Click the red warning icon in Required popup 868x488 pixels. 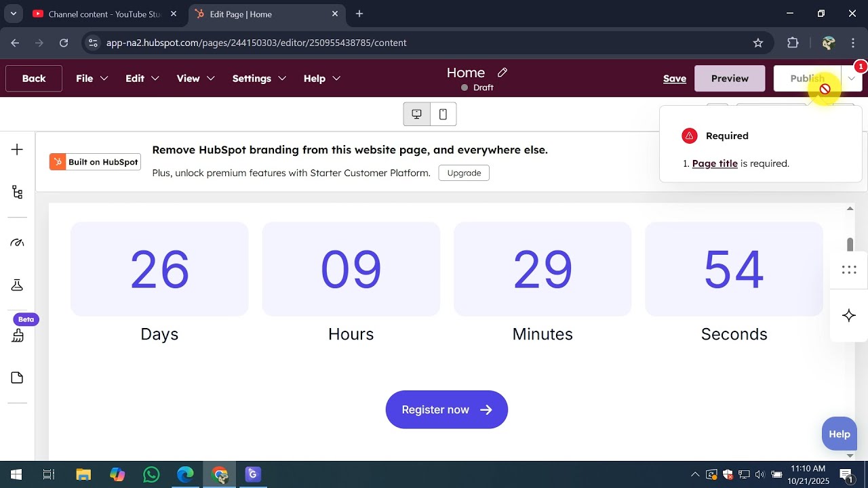point(690,136)
